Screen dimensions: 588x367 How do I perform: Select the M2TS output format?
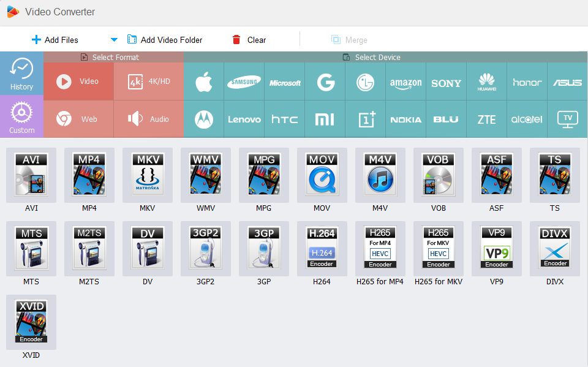pos(89,249)
